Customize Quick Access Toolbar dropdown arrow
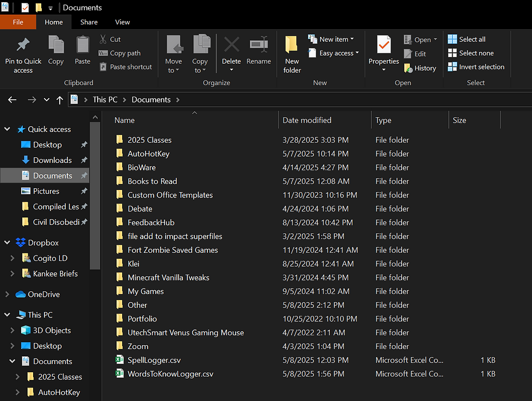Viewport: 532px width, 401px height. (x=50, y=8)
